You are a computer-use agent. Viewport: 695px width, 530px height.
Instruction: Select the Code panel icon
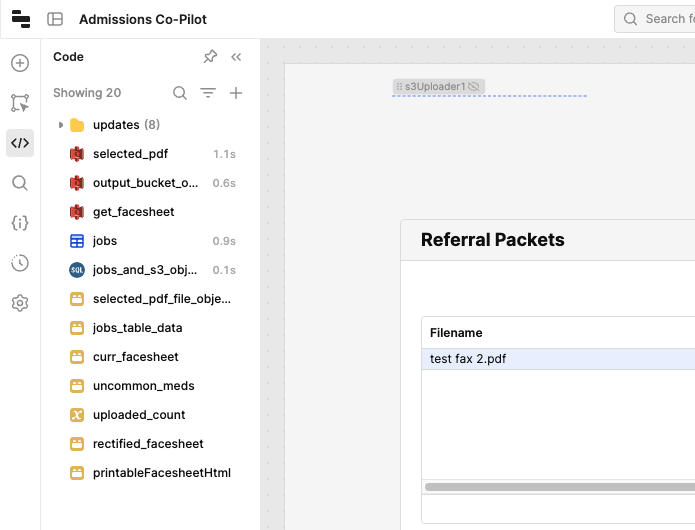[x=20, y=143]
